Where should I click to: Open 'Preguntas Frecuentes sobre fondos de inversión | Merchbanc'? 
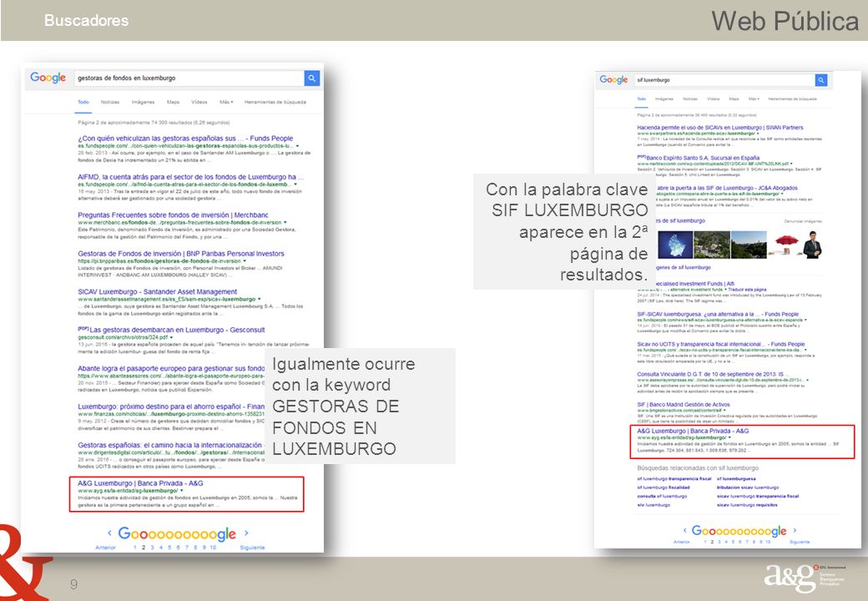tap(173, 215)
